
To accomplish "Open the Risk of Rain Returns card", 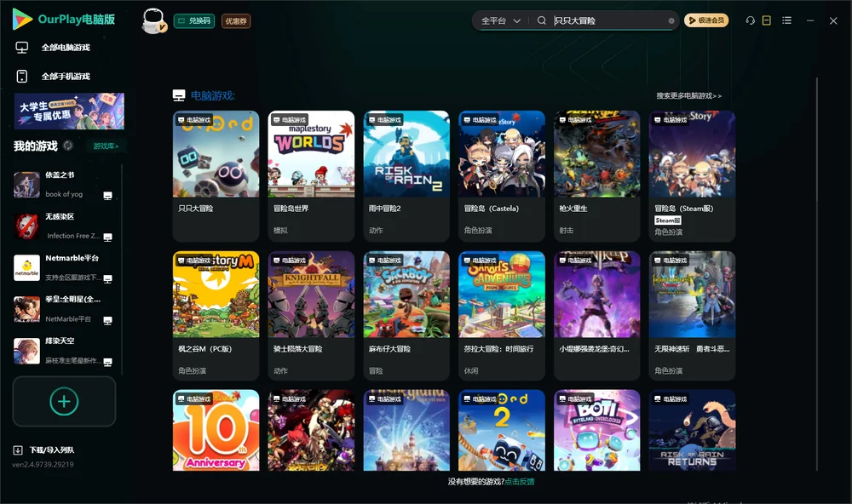I will 692,430.
